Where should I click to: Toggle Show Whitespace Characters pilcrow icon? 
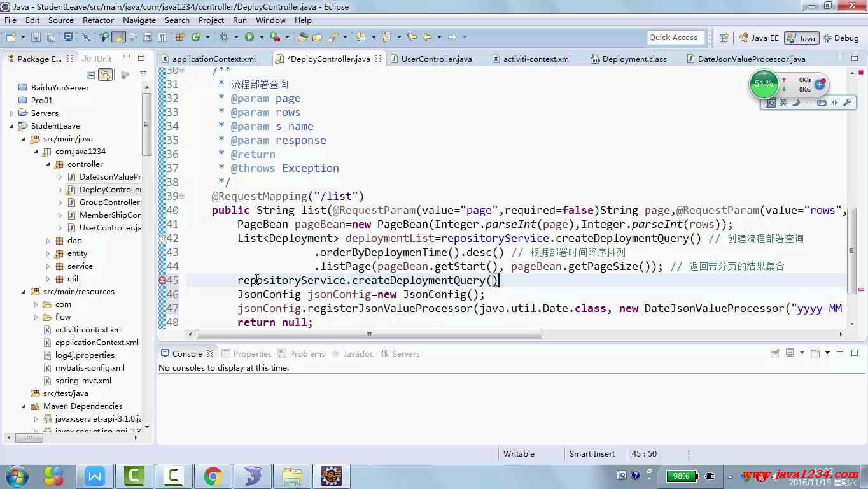(x=162, y=38)
